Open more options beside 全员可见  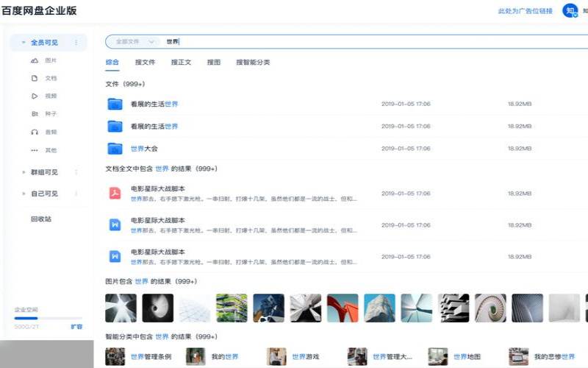76,43
